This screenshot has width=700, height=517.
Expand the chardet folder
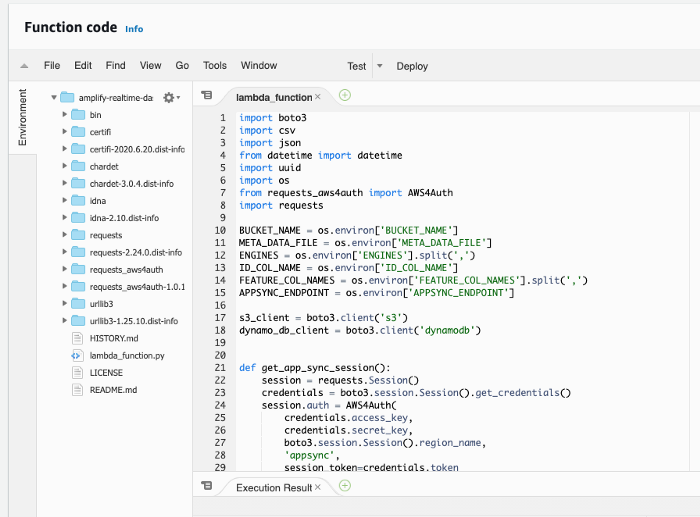[64, 166]
